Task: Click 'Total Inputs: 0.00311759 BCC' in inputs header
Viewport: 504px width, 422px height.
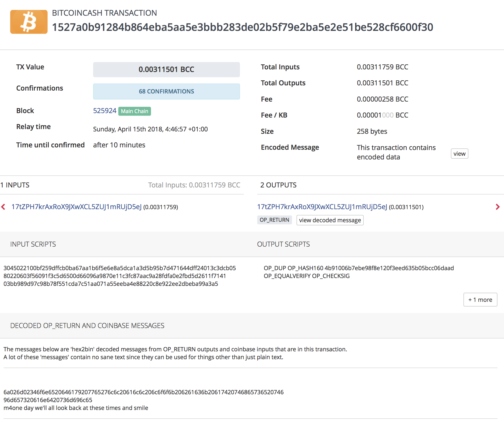Action: click(194, 185)
